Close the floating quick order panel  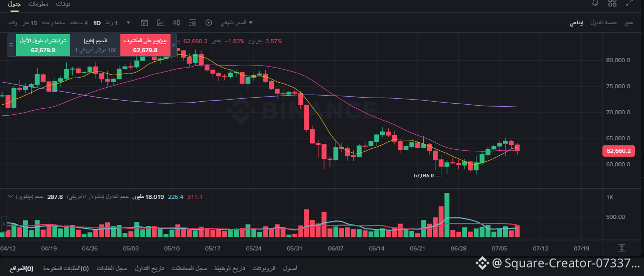pos(174,45)
